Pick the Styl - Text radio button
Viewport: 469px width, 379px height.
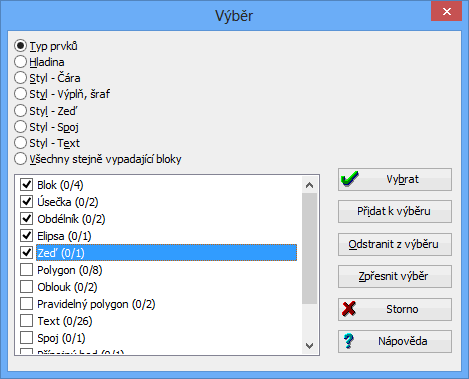point(20,143)
